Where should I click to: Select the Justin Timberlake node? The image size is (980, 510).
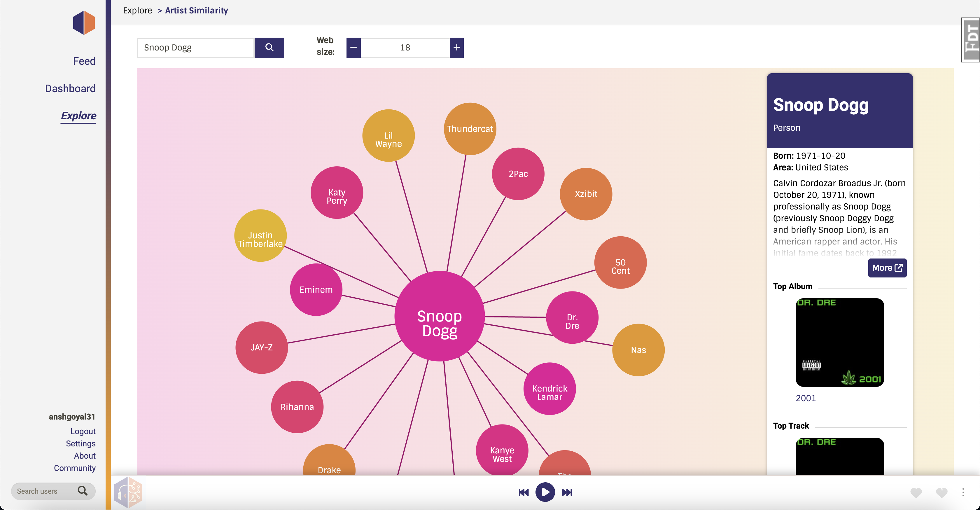(x=260, y=235)
